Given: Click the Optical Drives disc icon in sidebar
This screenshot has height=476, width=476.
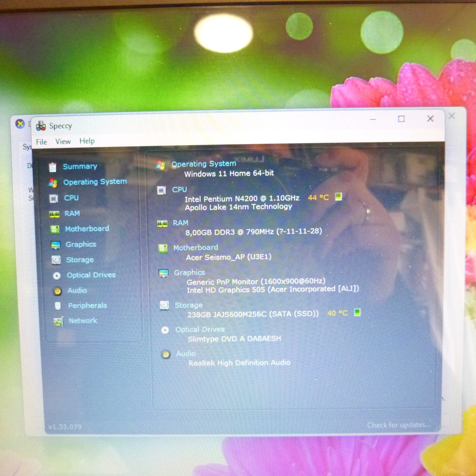Looking at the screenshot, I should coord(57,276).
